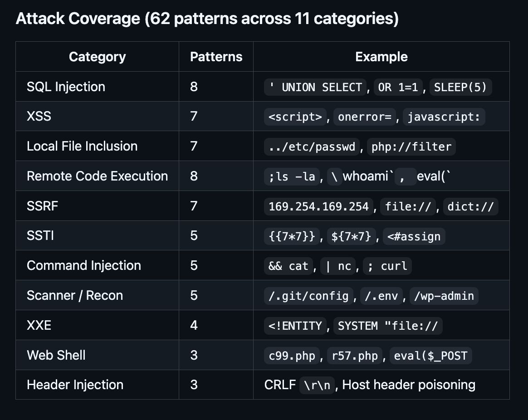The width and height of the screenshot is (528, 420).
Task: Click the file:// snippet in SSRF row
Action: (x=408, y=206)
